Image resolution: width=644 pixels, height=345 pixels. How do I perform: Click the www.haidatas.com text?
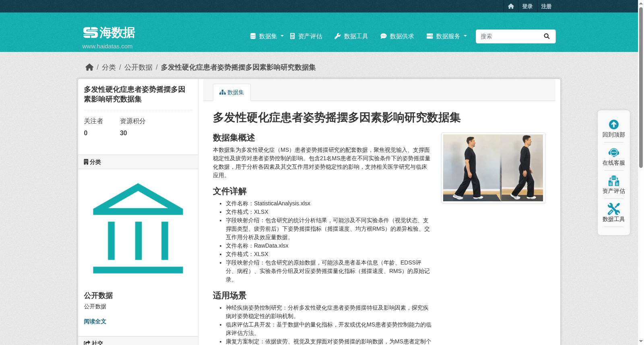pos(107,46)
